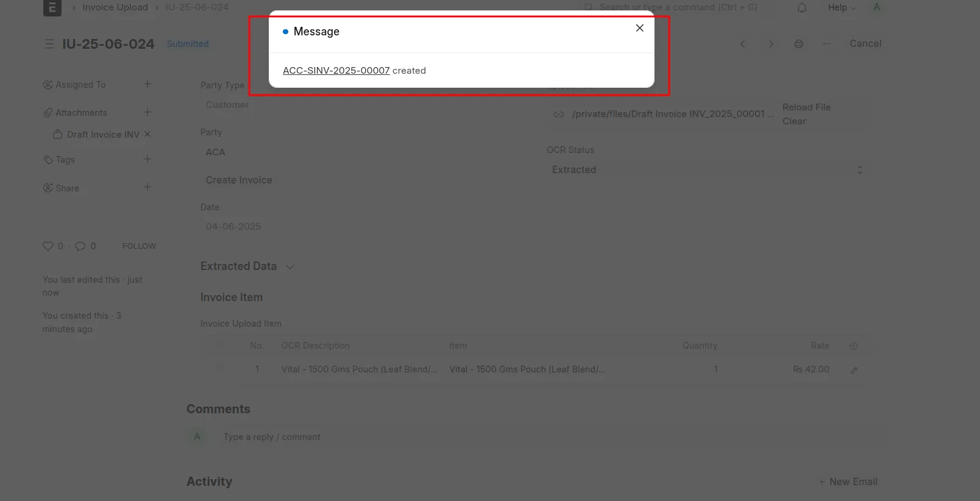This screenshot has width=980, height=501.
Task: Open the ACC-SINV-2025-00007 invoice link
Action: coord(336,71)
